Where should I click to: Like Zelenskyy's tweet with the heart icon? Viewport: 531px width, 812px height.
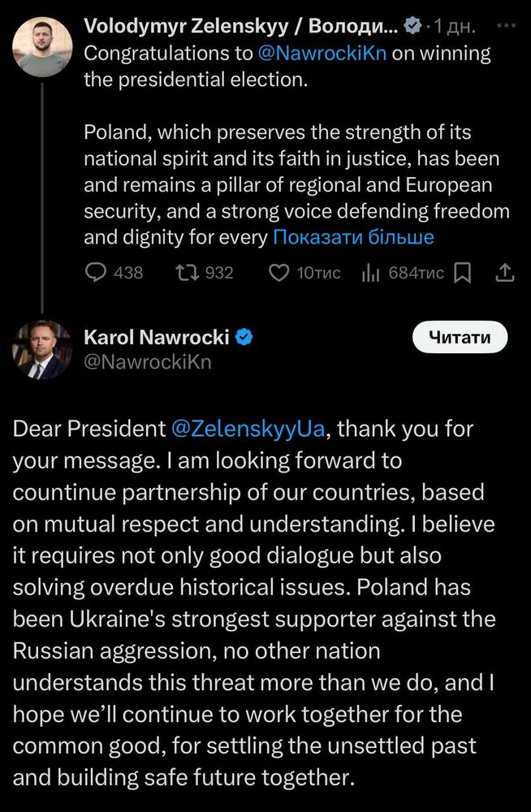278,273
